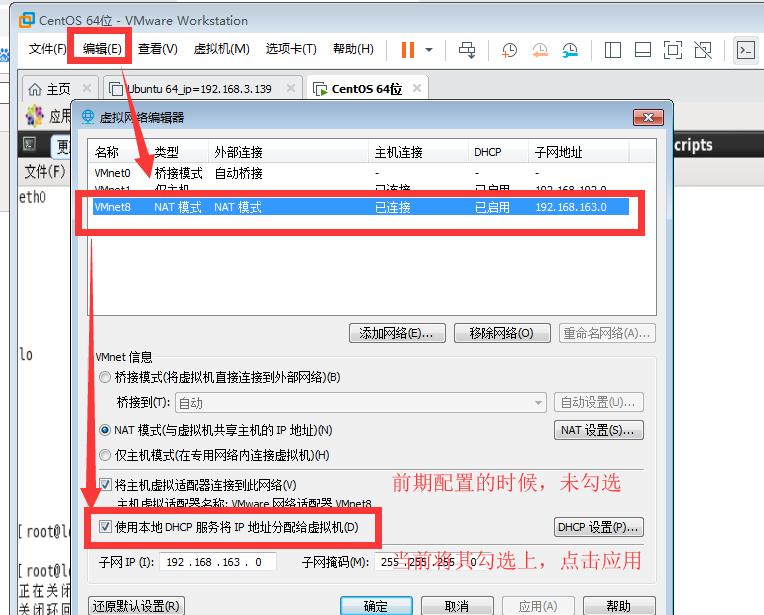The width and height of the screenshot is (764, 615).
Task: Click the globe icon in dialog title
Action: coord(88,117)
